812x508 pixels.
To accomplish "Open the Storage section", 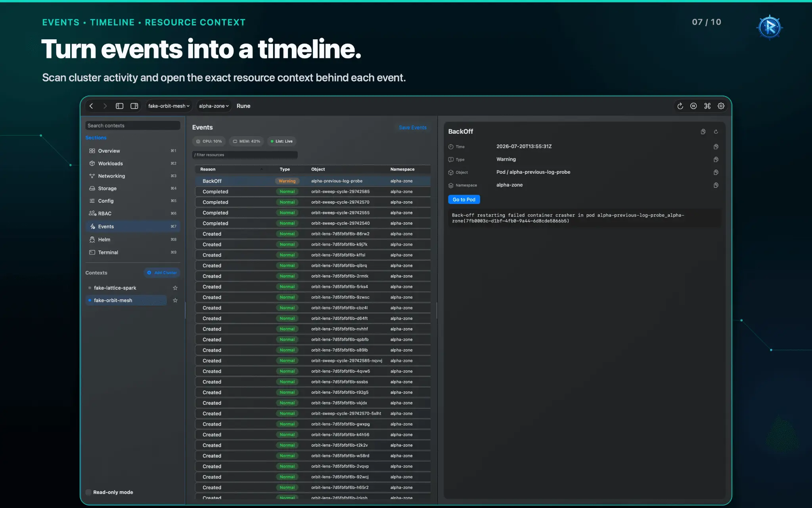I will point(133,189).
